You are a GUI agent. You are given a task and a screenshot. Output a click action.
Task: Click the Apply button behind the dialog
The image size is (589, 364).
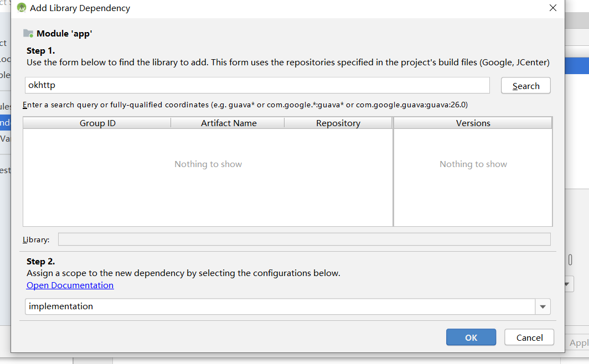pos(578,343)
